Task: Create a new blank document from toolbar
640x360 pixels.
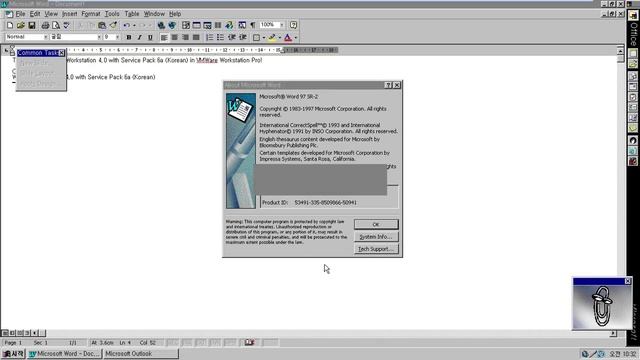Action: coord(10,25)
